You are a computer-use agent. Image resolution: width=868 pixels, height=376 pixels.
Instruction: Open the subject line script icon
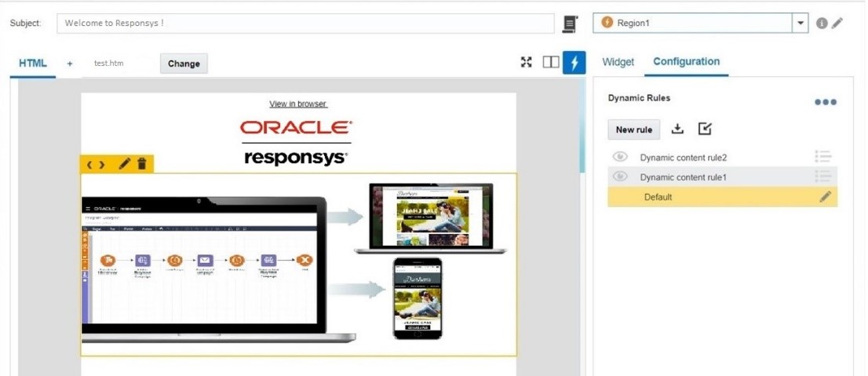[570, 24]
